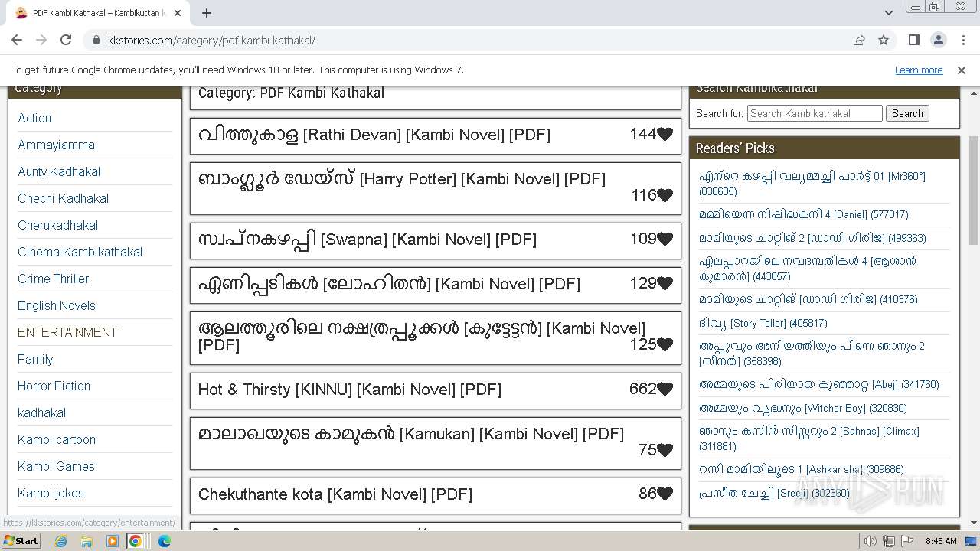Open Hot & Thirsty KINNU post

tap(350, 390)
